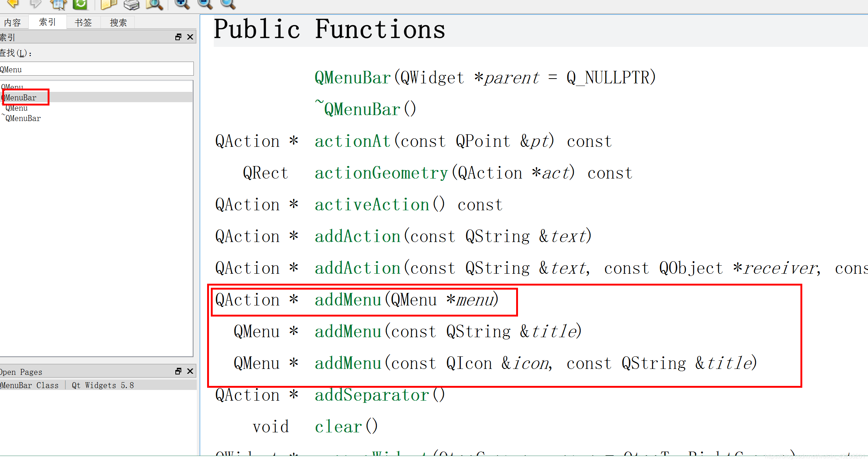The image size is (868, 463).
Task: Open the ~QMenuBar() destructor link
Action: [357, 109]
